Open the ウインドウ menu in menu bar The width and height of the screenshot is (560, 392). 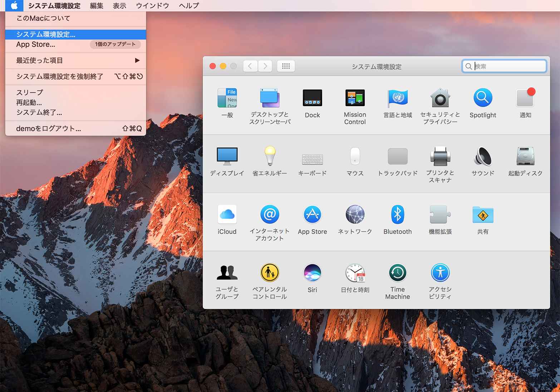(152, 5)
